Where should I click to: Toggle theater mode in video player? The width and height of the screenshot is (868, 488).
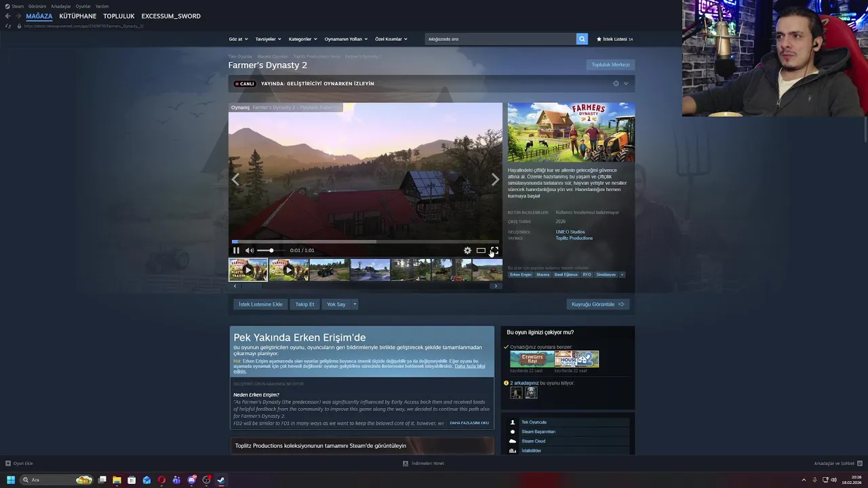pos(481,250)
